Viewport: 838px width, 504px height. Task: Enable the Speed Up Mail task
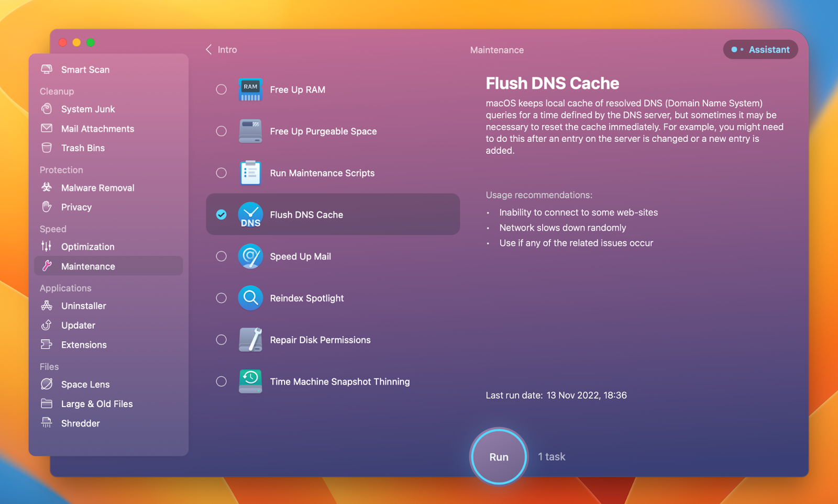[221, 256]
